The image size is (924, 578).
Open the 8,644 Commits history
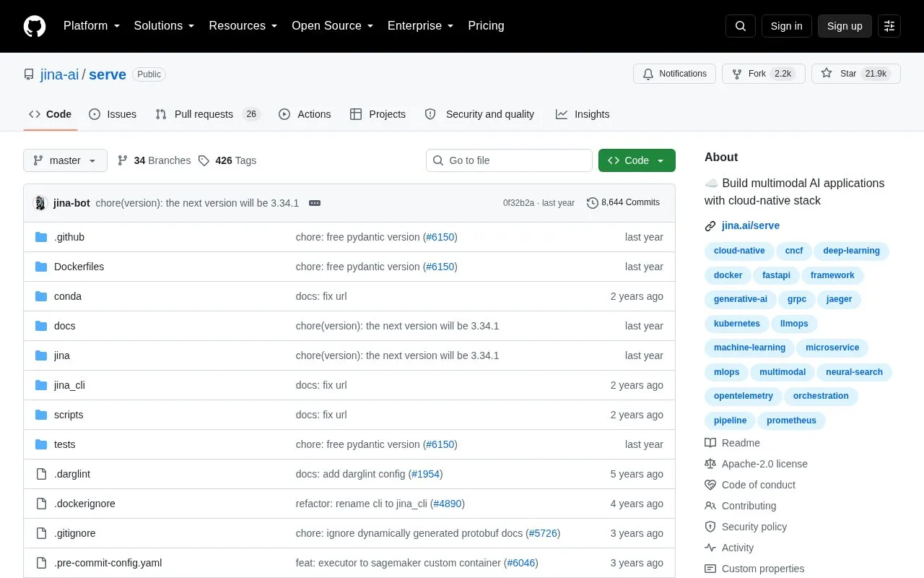tap(624, 203)
